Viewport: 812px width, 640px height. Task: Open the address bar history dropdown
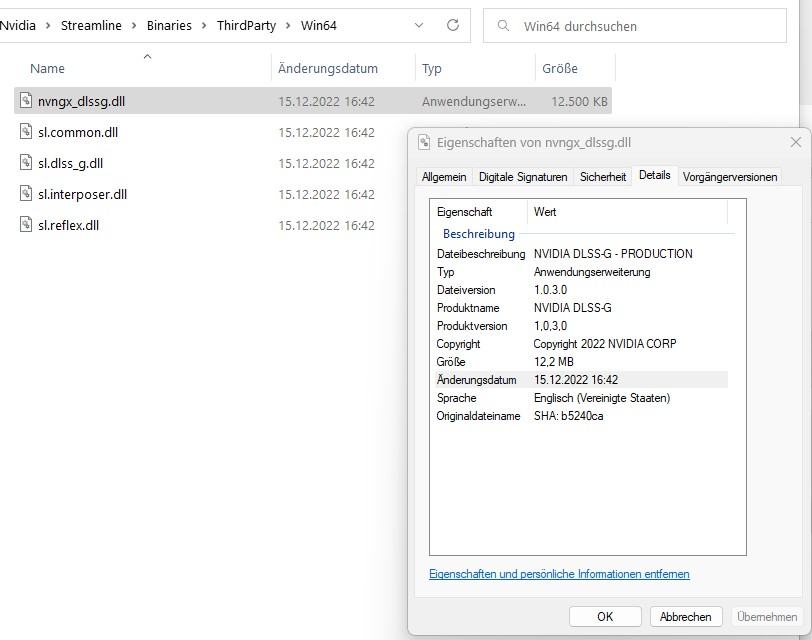tap(419, 25)
